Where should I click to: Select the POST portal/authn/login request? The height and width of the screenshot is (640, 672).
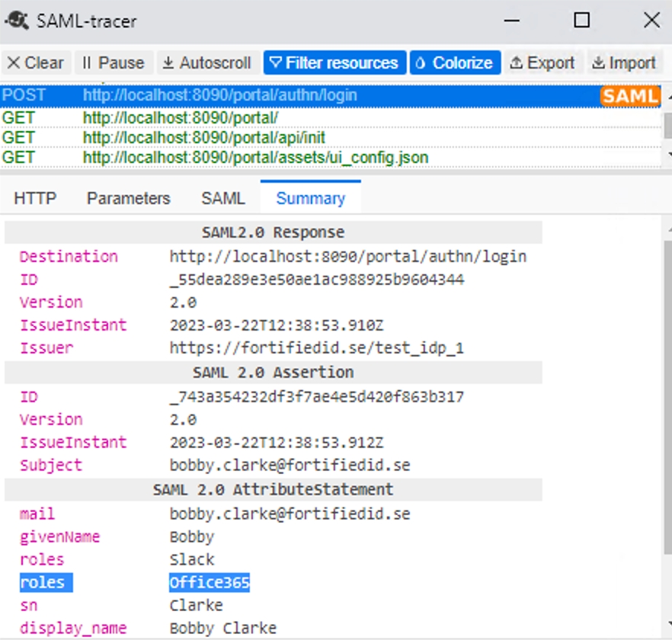(219, 96)
